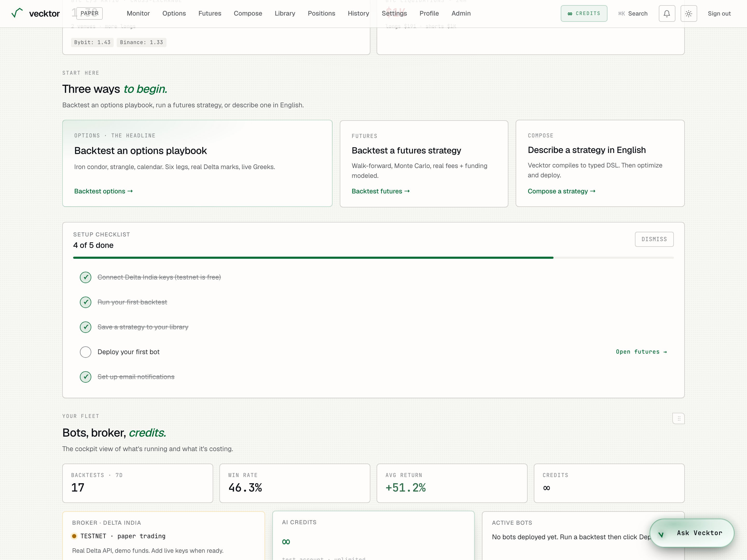The height and width of the screenshot is (560, 747).
Task: Follow the Backtest options link
Action: click(x=103, y=191)
